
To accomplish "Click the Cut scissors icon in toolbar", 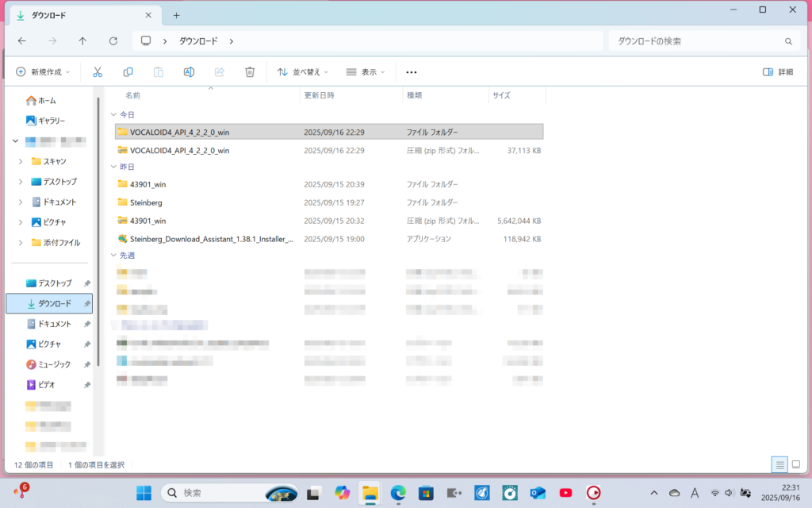I will click(98, 71).
